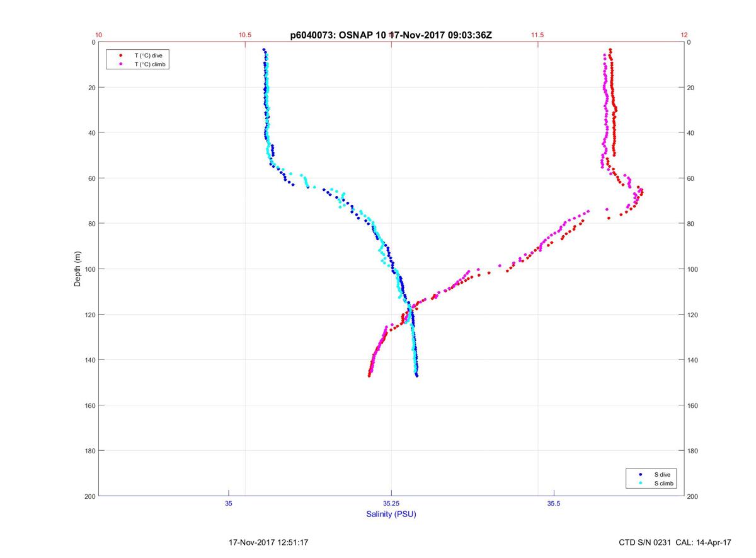Click the right depth tick label 180
756x558 pixels.
pyautogui.click(x=693, y=451)
